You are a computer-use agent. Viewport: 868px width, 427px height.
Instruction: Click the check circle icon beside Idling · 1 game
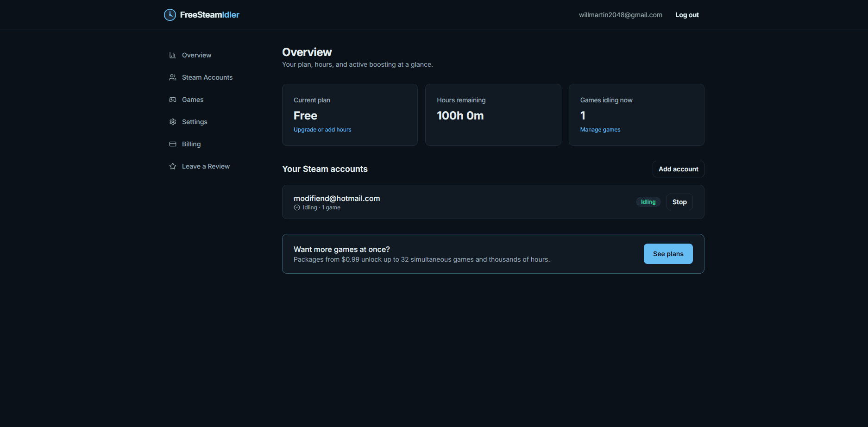(297, 207)
